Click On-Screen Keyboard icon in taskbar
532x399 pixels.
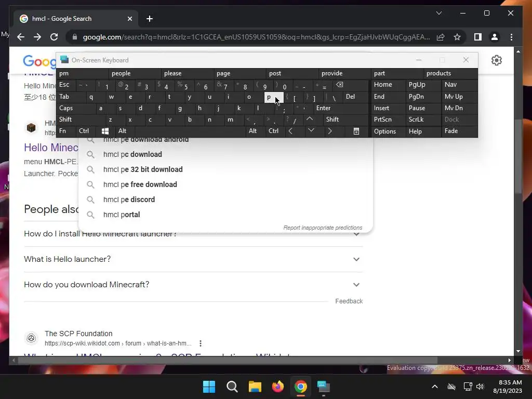(323, 387)
